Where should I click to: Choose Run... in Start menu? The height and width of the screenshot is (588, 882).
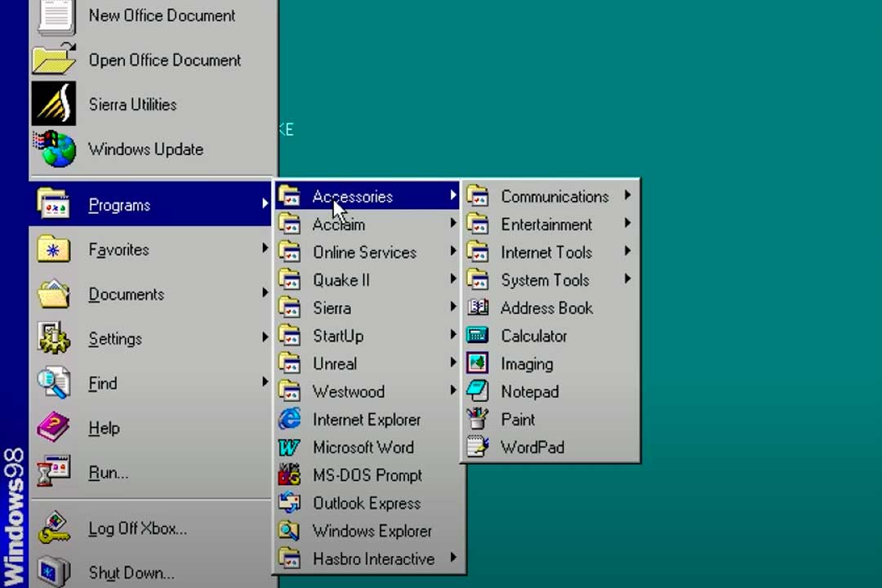coord(151,471)
